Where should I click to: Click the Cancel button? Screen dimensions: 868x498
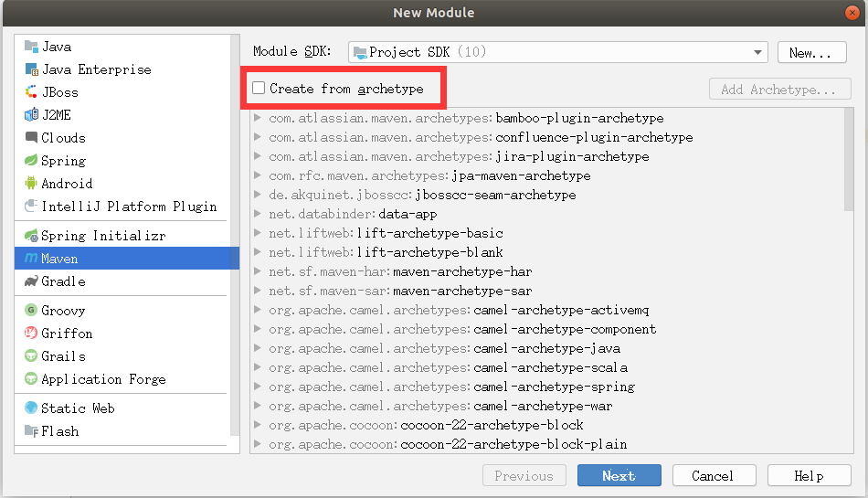click(715, 475)
